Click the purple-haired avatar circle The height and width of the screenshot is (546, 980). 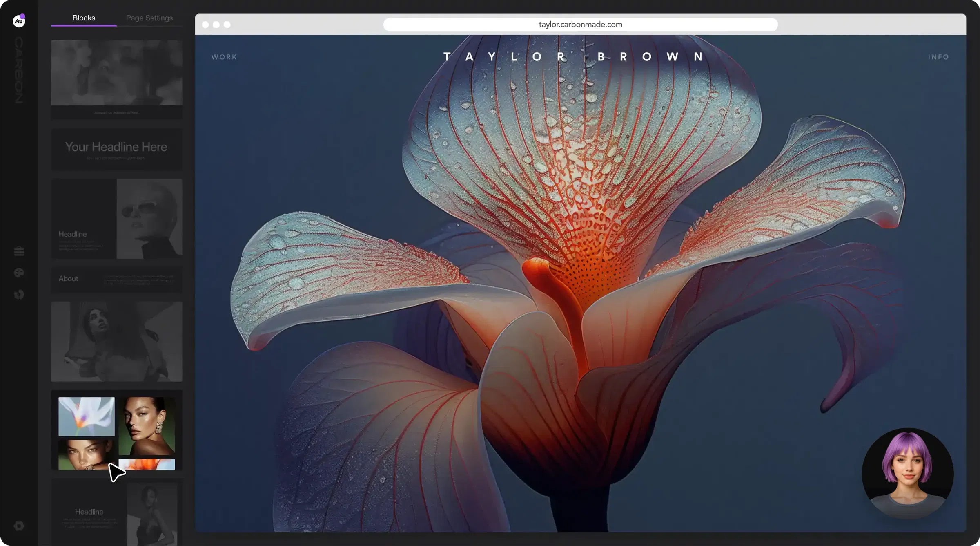coord(907,473)
